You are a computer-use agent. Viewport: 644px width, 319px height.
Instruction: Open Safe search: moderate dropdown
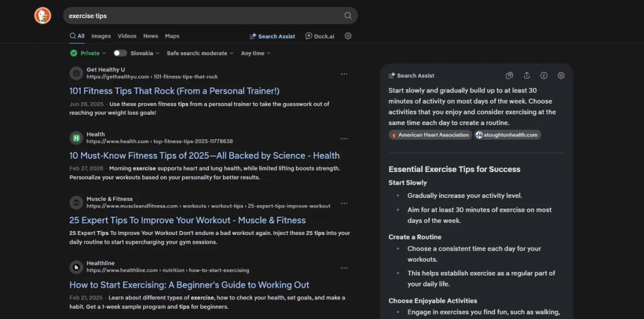[200, 53]
